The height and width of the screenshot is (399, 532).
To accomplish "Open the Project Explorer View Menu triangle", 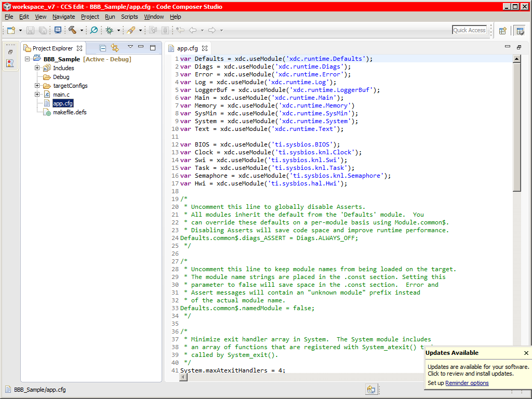I will pos(130,46).
